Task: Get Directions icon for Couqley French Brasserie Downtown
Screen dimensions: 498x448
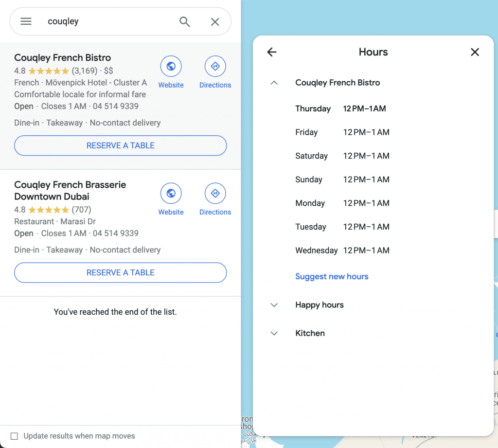Action: pos(215,193)
